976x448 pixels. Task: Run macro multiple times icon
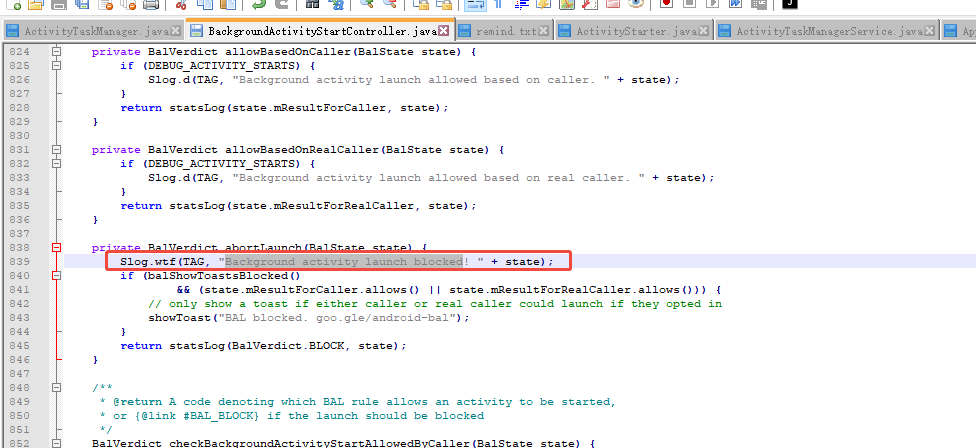[x=735, y=4]
